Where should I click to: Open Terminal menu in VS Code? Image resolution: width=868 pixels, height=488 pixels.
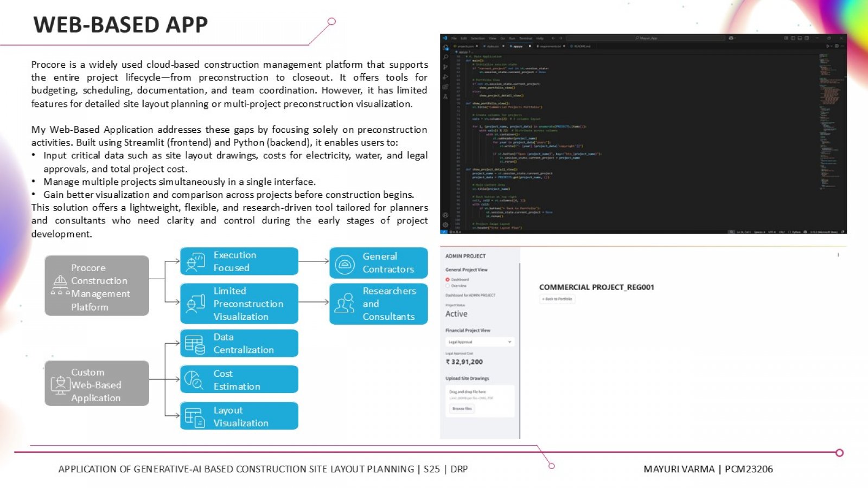[526, 38]
